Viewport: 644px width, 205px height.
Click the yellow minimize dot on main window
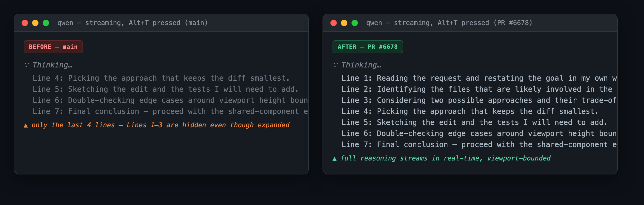point(35,23)
